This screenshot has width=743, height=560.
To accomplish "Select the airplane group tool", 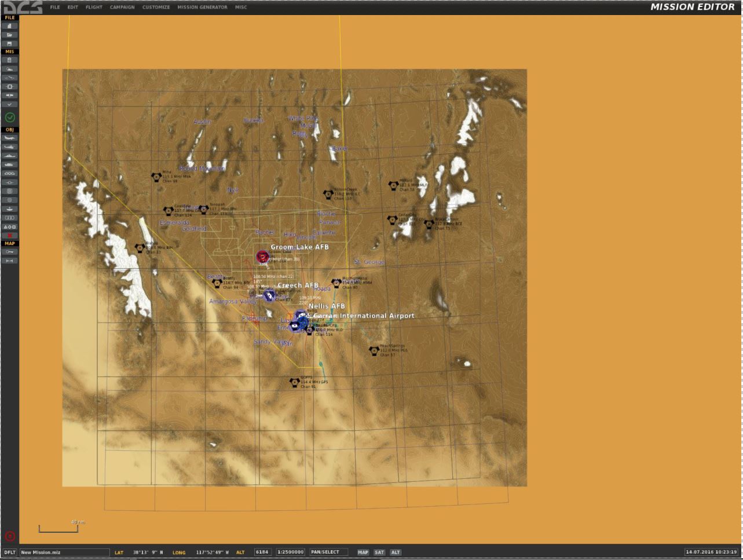I will [x=10, y=138].
